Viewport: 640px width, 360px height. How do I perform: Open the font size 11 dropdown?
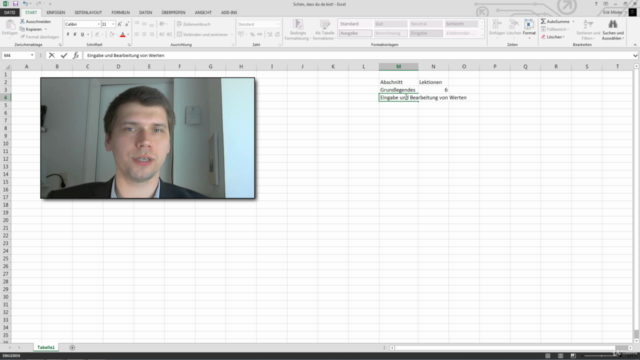pyautogui.click(x=113, y=24)
